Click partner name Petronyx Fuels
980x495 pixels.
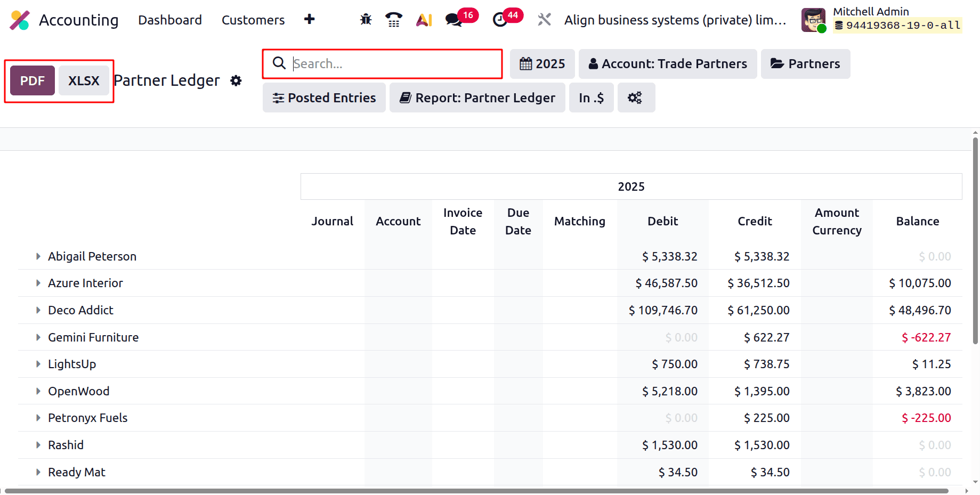pos(88,418)
